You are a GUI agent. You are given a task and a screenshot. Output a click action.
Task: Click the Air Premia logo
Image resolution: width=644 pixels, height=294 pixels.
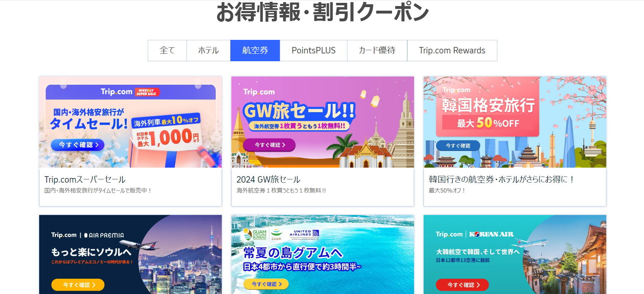[104, 235]
